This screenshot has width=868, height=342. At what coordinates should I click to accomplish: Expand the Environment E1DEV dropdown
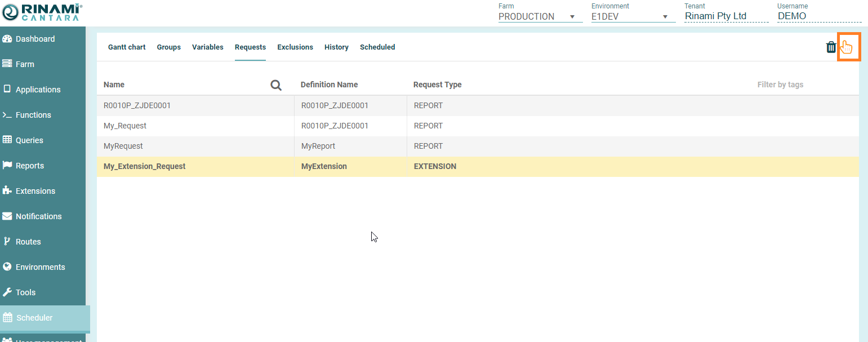[633, 16]
